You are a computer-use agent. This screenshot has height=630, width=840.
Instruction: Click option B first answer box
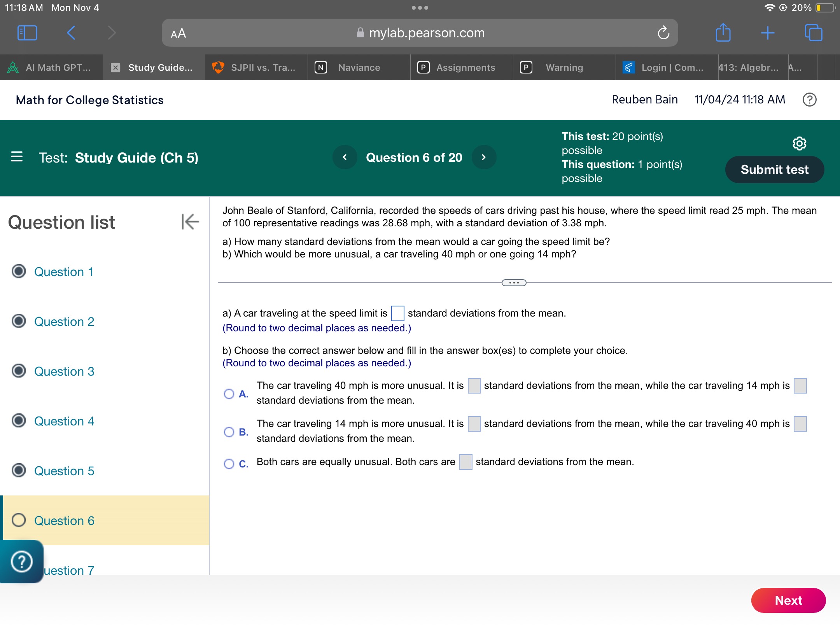click(474, 424)
